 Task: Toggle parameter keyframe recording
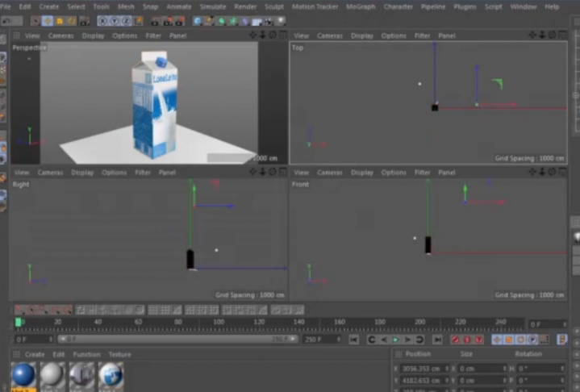532,340
